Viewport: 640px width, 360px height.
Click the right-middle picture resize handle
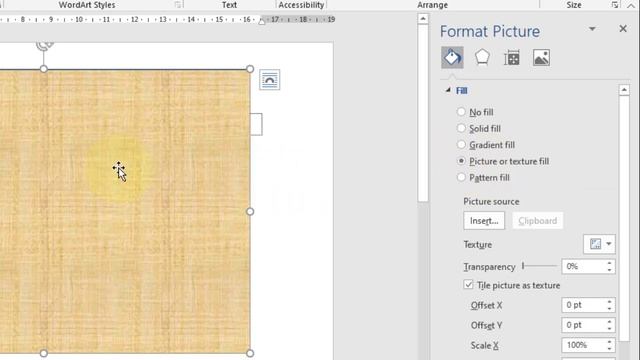click(250, 211)
